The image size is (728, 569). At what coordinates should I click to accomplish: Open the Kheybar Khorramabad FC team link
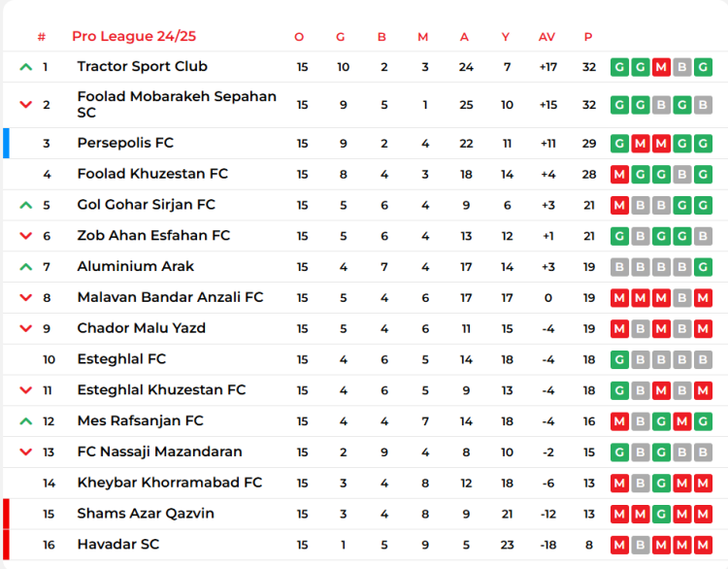(x=169, y=483)
